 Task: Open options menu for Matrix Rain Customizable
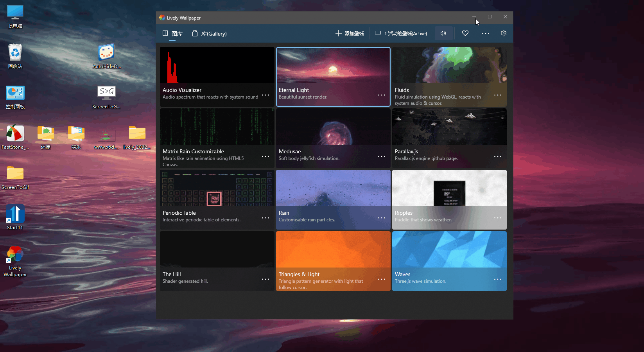click(x=265, y=156)
